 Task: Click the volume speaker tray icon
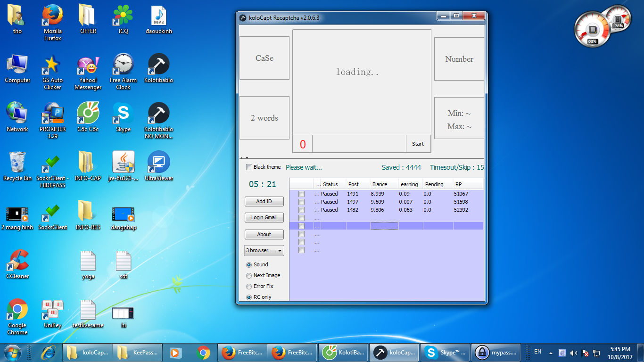pos(574,353)
